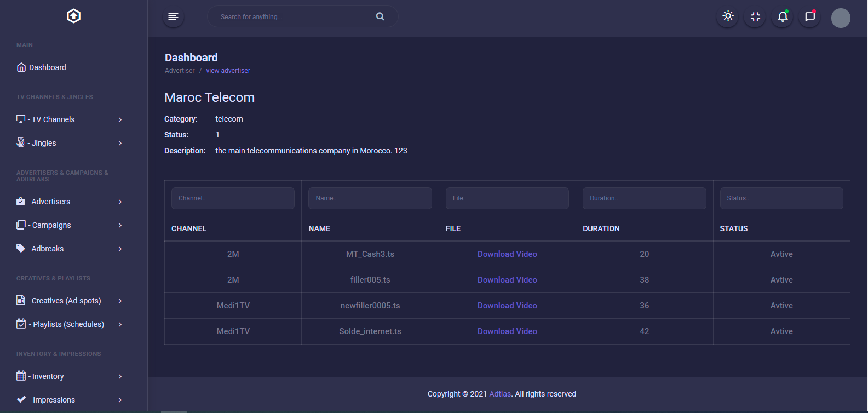Image resolution: width=868 pixels, height=413 pixels.
Task: Toggle the sidebar hamburger menu icon
Action: pos(173,16)
